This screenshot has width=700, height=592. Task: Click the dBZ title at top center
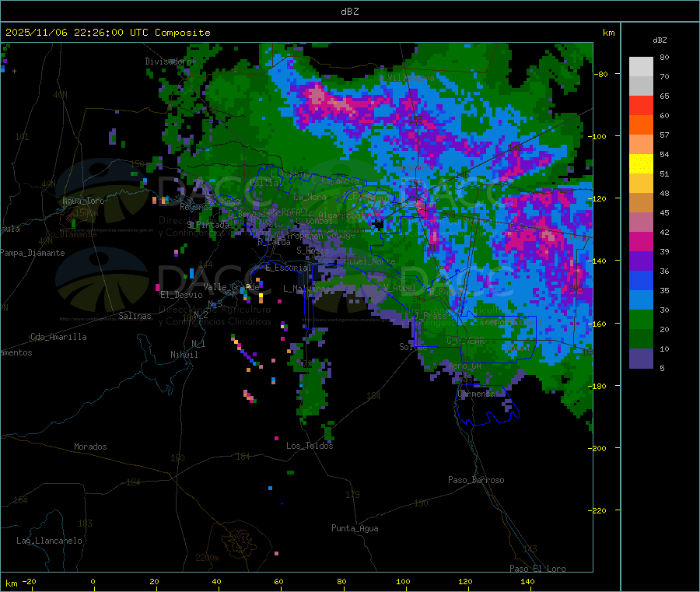coord(349,11)
